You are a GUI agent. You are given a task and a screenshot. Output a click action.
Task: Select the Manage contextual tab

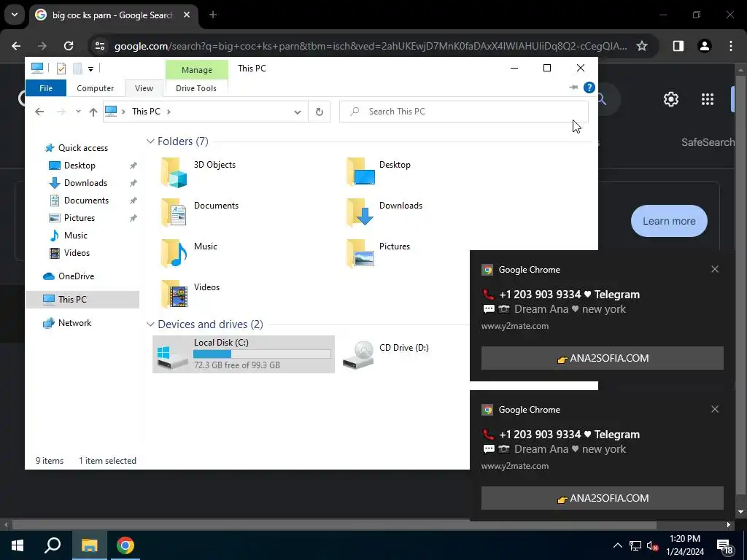coord(197,70)
